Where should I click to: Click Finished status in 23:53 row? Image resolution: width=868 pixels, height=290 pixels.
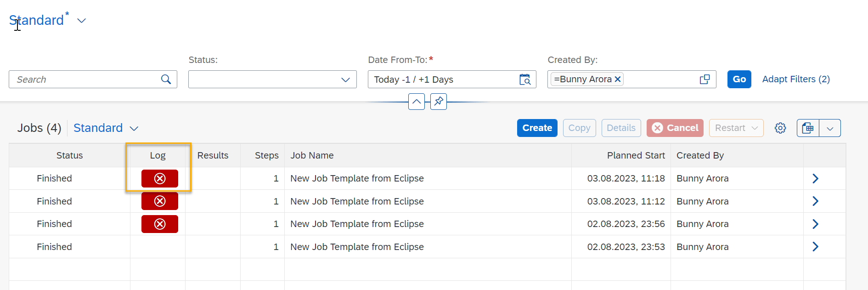(x=54, y=247)
